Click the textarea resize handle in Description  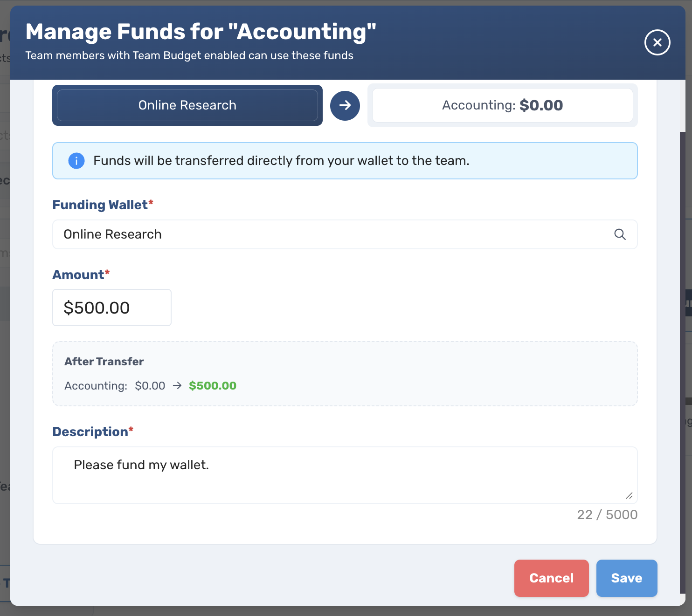(629, 496)
